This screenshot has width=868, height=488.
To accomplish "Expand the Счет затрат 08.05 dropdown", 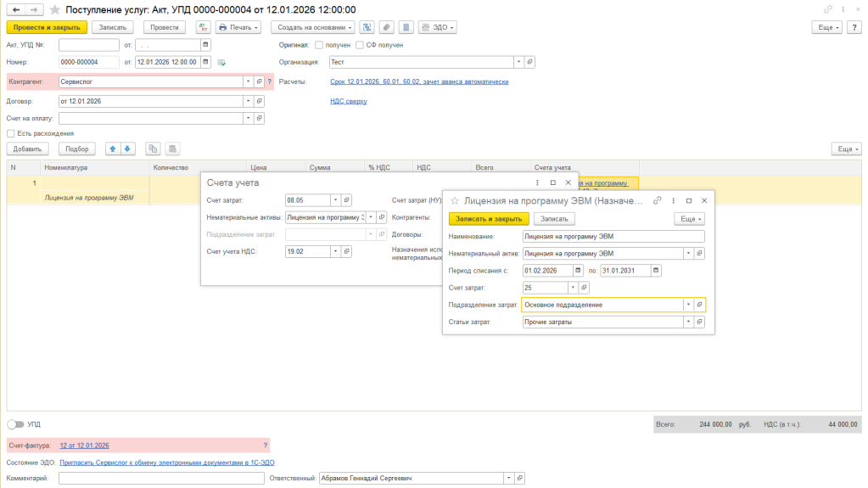I will pyautogui.click(x=335, y=200).
